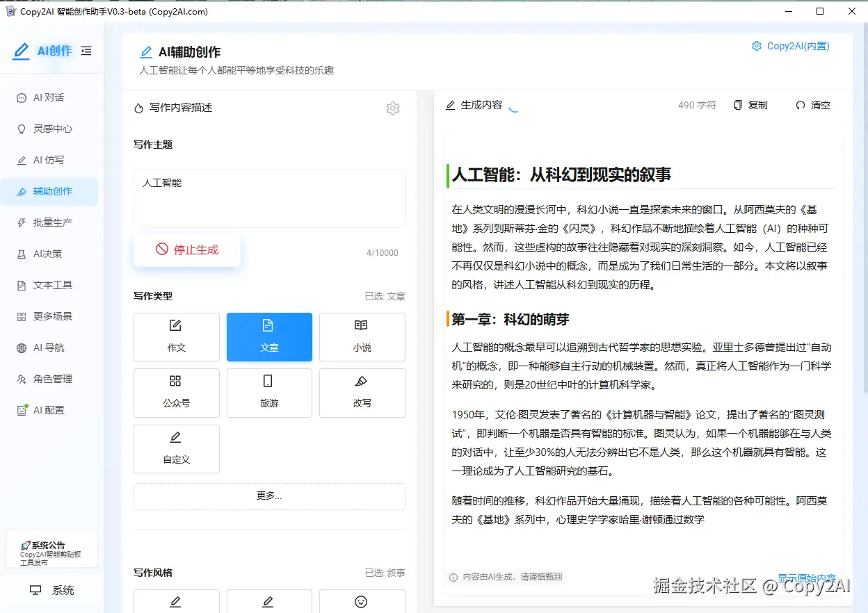Click heading 人工智能：从科幻到现实的叙事

pos(561,174)
